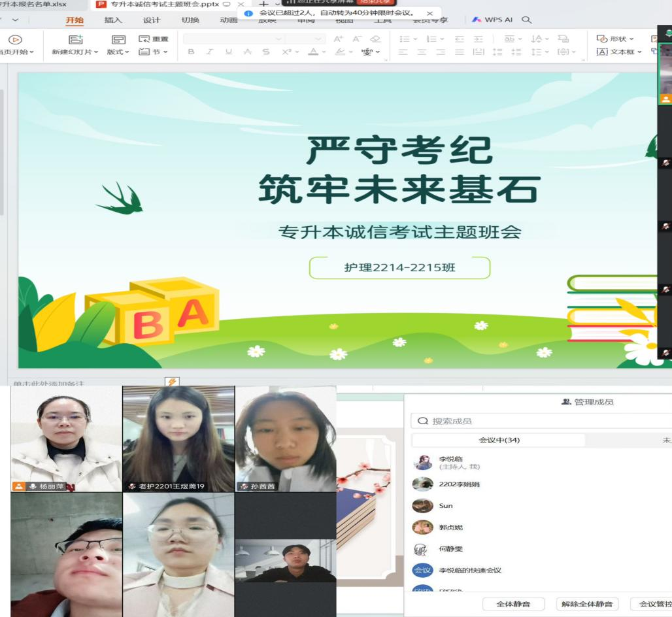Click the search magnifier beside WPS AI
The width and height of the screenshot is (672, 617).
coord(526,20)
